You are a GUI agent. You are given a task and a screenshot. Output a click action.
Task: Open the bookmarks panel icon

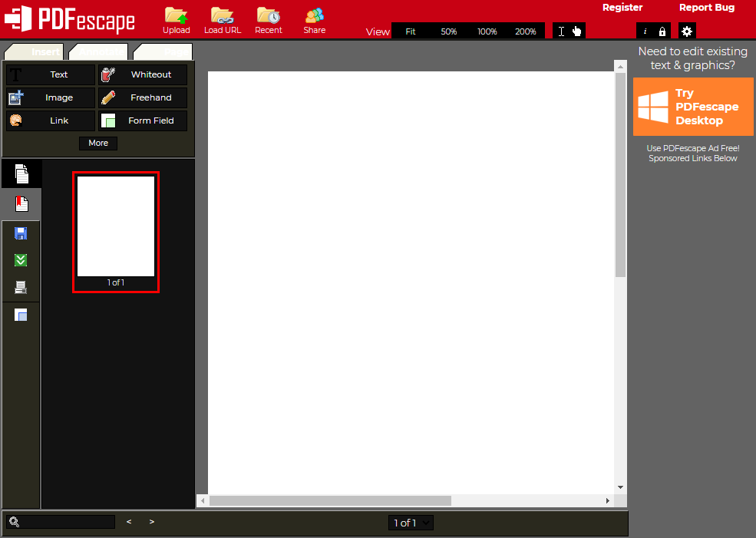(21, 204)
